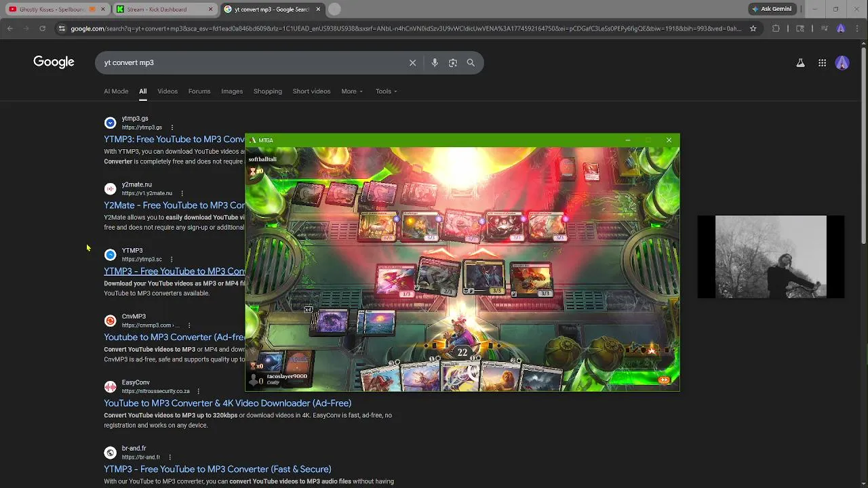Viewport: 868px width, 488px height.
Task: Bookmark this page with star icon
Action: (753, 28)
